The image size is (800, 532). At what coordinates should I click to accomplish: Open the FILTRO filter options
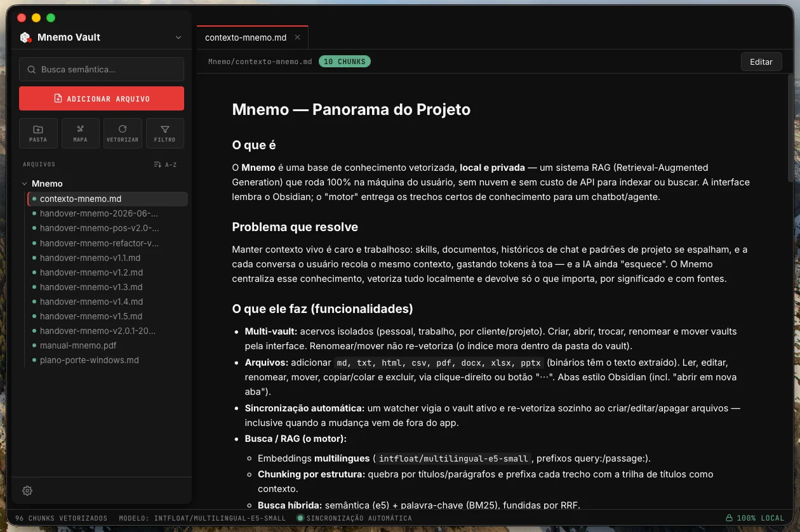click(x=165, y=133)
